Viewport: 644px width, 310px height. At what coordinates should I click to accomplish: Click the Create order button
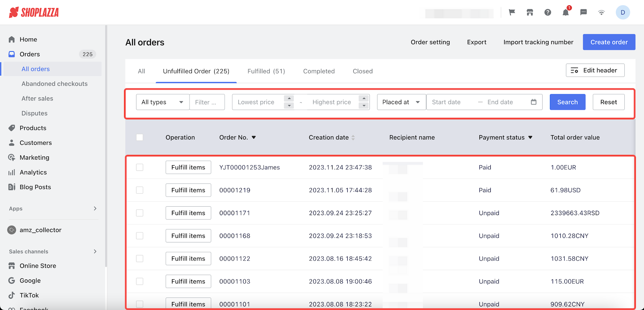(x=609, y=42)
